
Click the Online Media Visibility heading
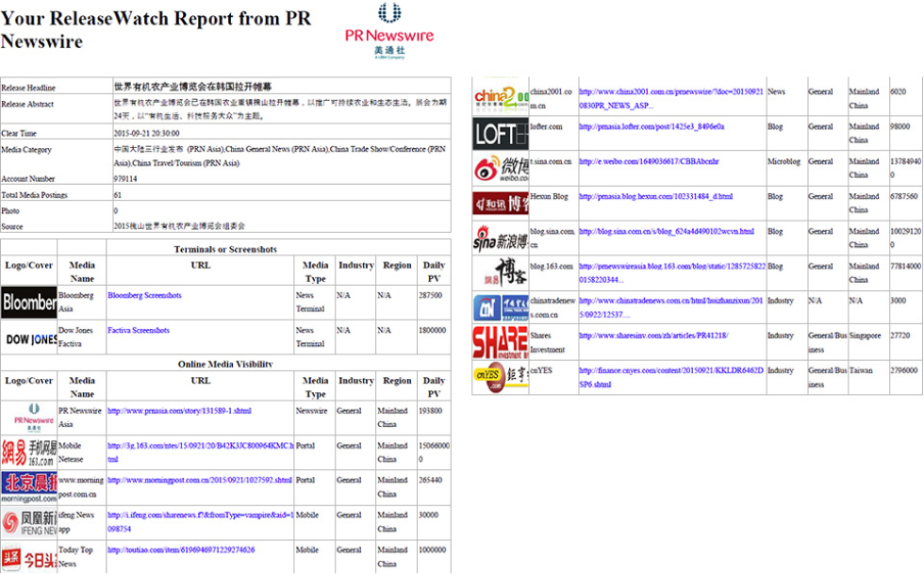pyautogui.click(x=225, y=364)
